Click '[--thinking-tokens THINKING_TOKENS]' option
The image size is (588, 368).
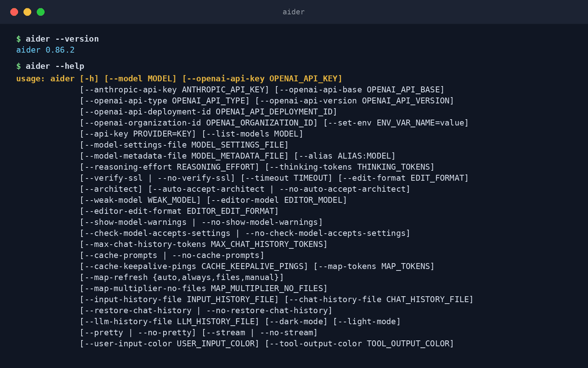coord(349,167)
